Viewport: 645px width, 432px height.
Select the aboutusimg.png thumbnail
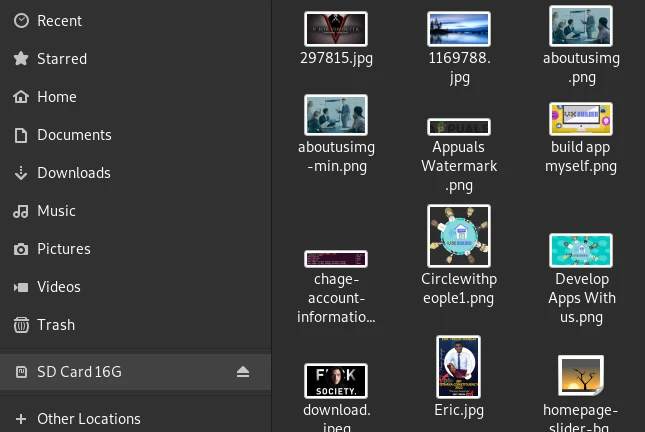(581, 26)
